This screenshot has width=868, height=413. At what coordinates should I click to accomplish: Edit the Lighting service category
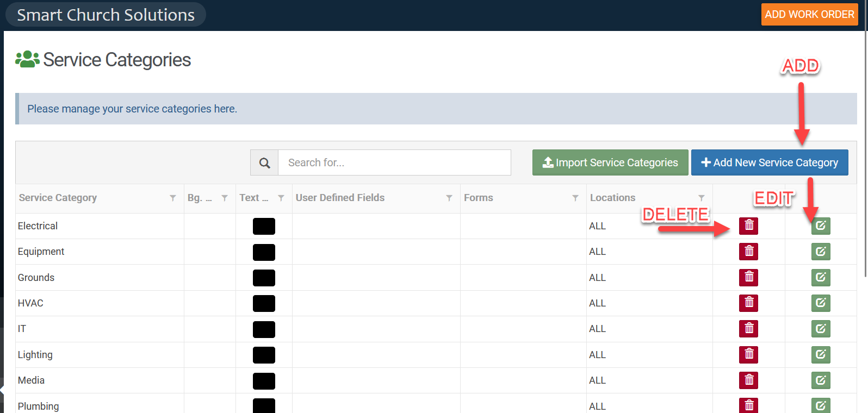click(x=821, y=355)
